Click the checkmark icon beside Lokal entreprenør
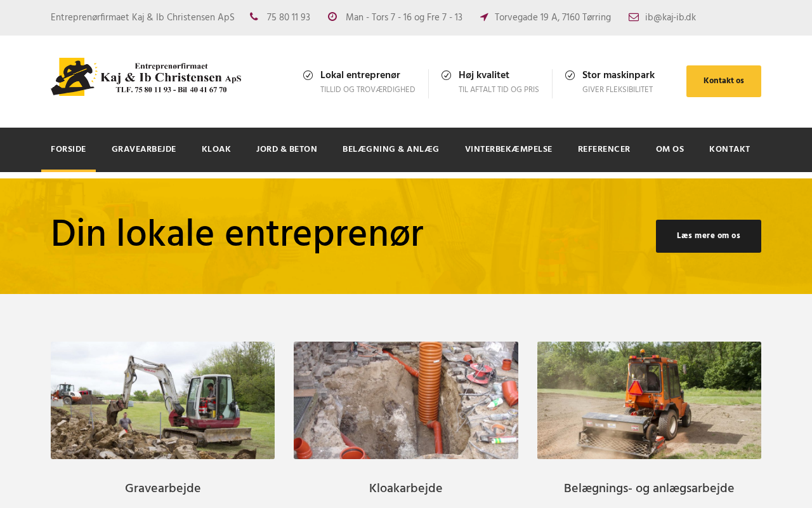Image resolution: width=812 pixels, height=508 pixels. tap(308, 75)
